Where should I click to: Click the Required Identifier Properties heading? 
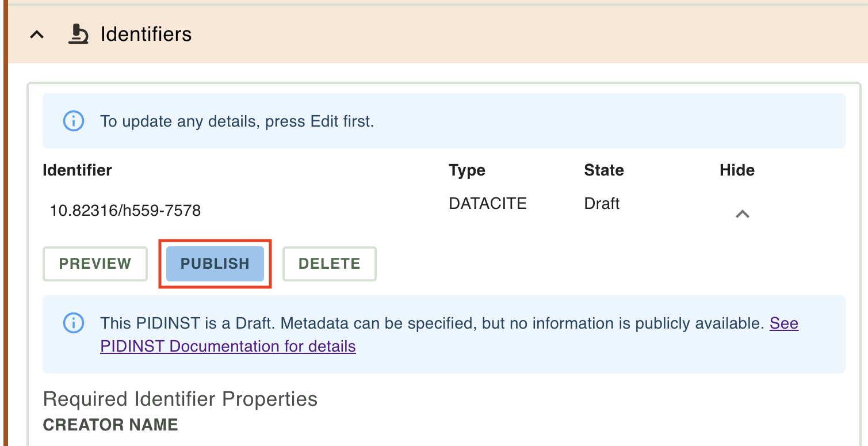point(180,399)
